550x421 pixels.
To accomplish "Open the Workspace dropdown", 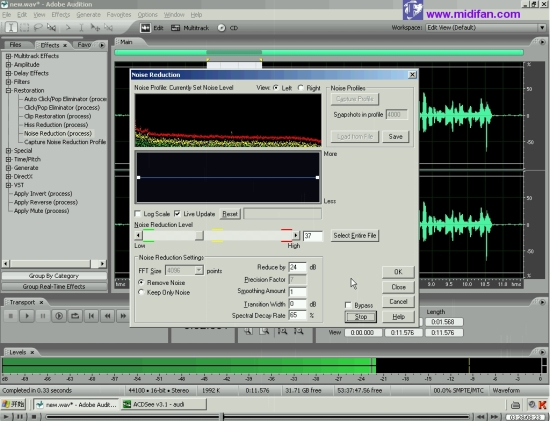I will 542,28.
